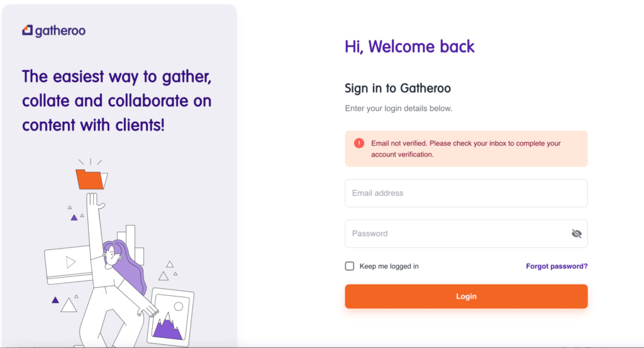The height and width of the screenshot is (348, 644).
Task: Toggle password visibility eye icon
Action: click(576, 234)
